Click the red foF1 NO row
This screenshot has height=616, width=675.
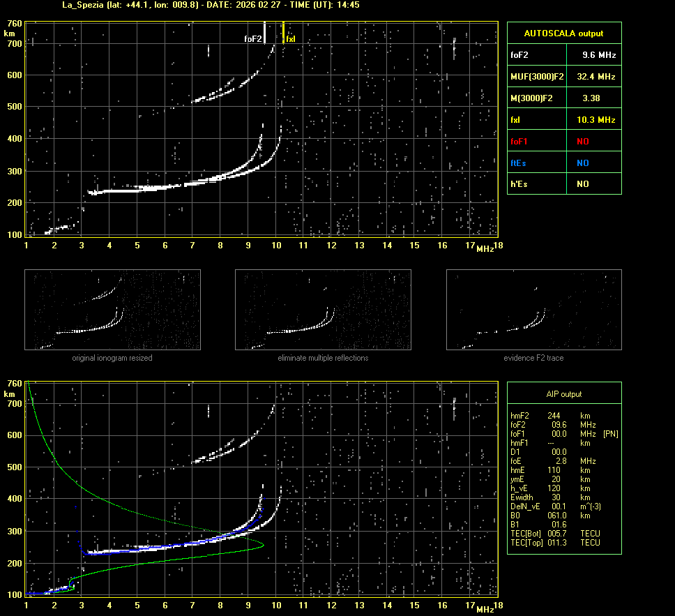tap(563, 142)
